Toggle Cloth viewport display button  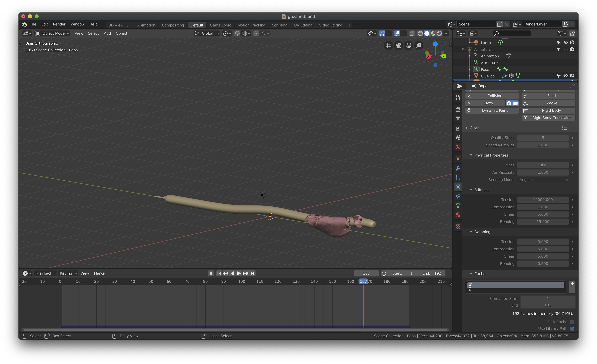tap(515, 103)
